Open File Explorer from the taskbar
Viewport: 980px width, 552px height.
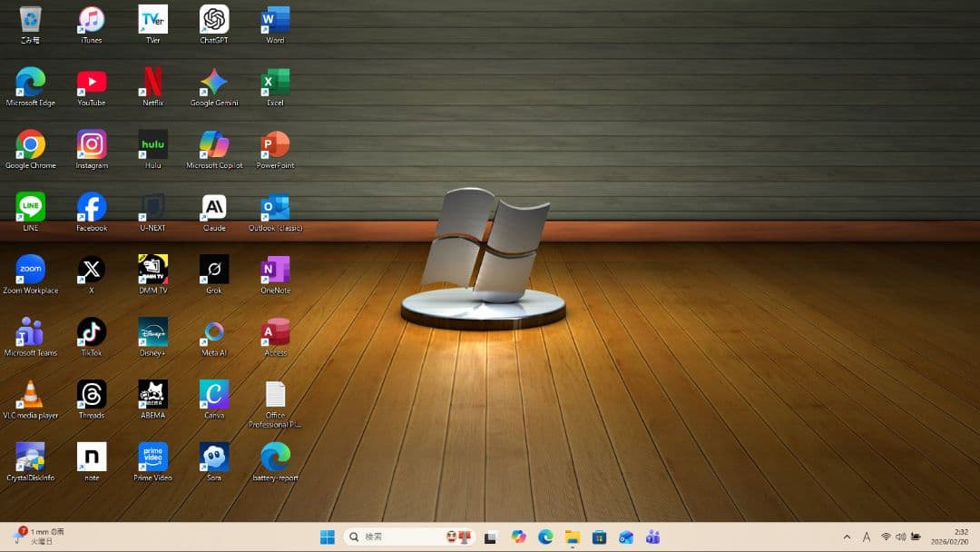tap(572, 536)
